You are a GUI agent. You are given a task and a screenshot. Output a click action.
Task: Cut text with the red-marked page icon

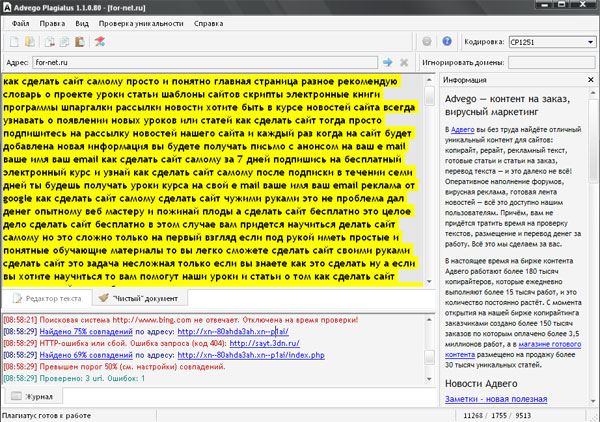pyautogui.click(x=49, y=42)
